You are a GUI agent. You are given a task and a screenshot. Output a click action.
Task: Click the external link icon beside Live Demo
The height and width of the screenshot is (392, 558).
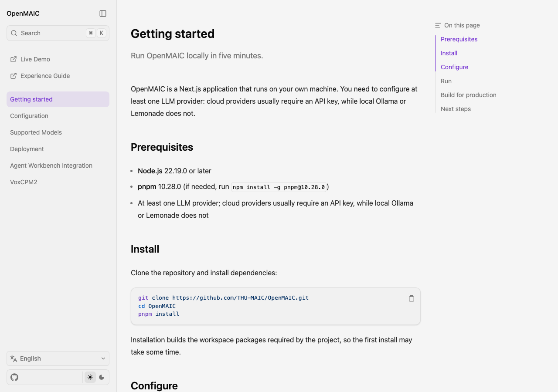pyautogui.click(x=14, y=59)
